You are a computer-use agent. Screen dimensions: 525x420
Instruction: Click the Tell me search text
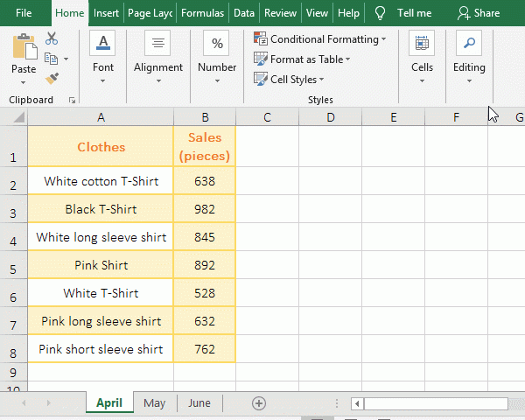click(414, 13)
